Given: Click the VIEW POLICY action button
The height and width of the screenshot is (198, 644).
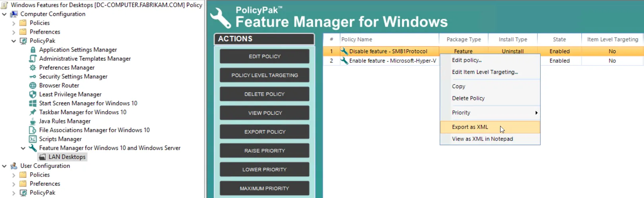Looking at the screenshot, I should [264, 113].
